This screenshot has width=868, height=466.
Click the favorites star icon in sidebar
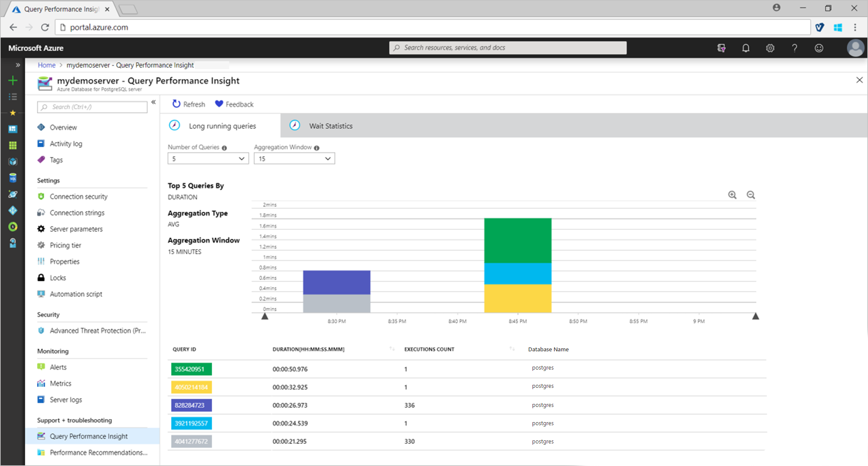[13, 113]
